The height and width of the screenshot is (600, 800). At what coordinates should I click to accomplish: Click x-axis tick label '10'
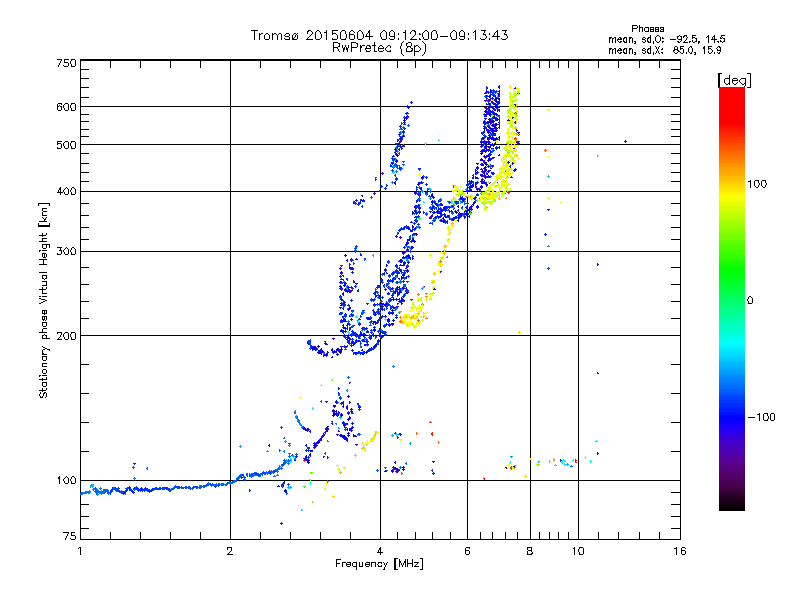click(578, 551)
